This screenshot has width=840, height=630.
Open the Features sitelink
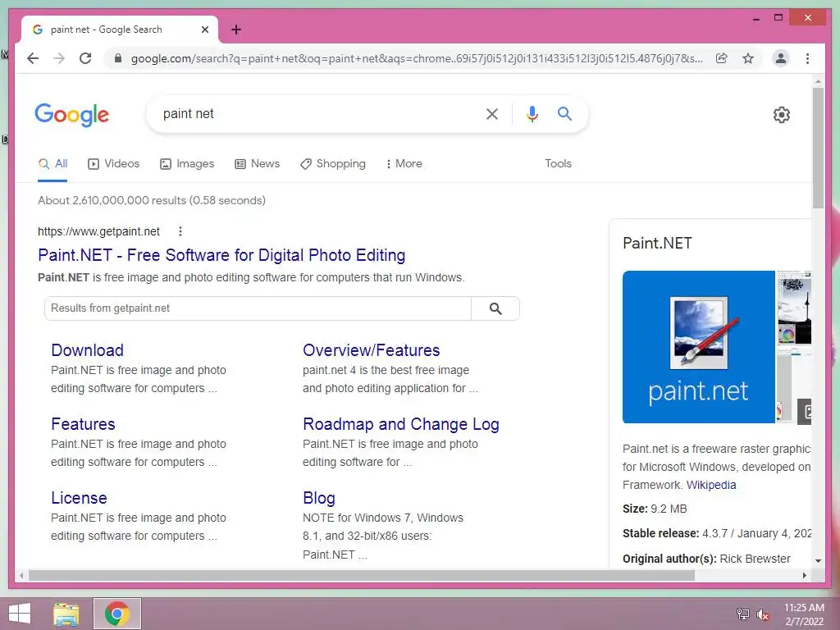(83, 424)
